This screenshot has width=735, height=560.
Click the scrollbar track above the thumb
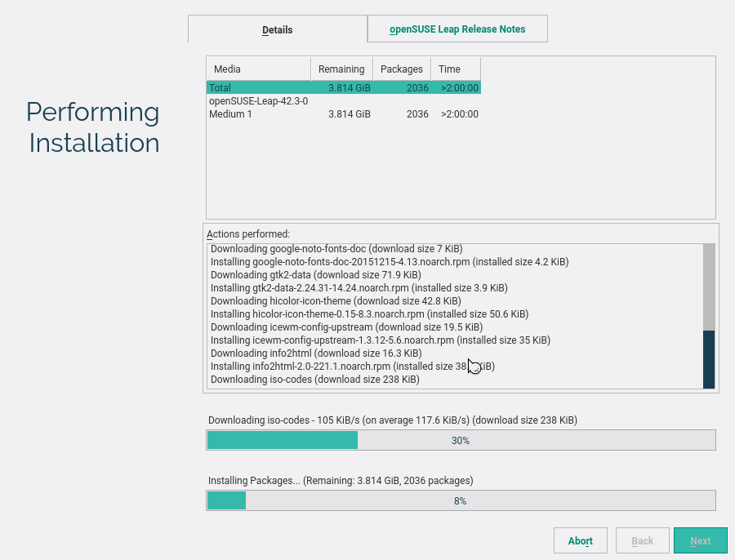click(x=709, y=287)
